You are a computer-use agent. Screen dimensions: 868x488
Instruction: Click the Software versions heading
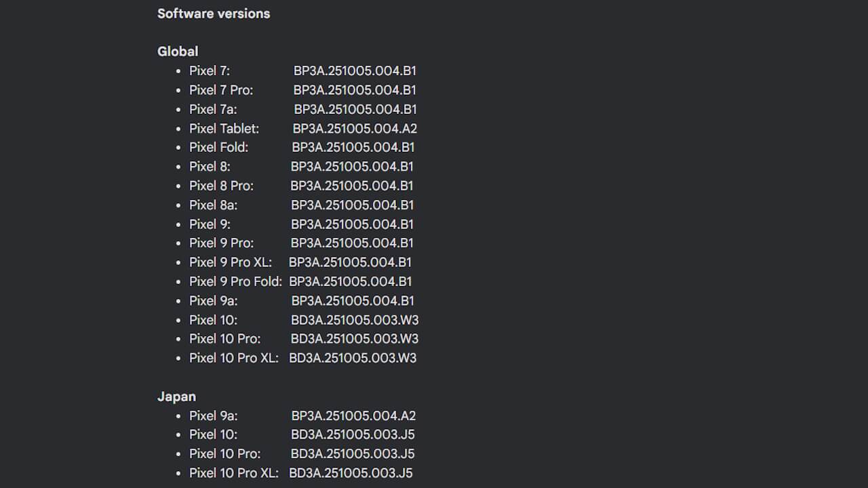[214, 14]
